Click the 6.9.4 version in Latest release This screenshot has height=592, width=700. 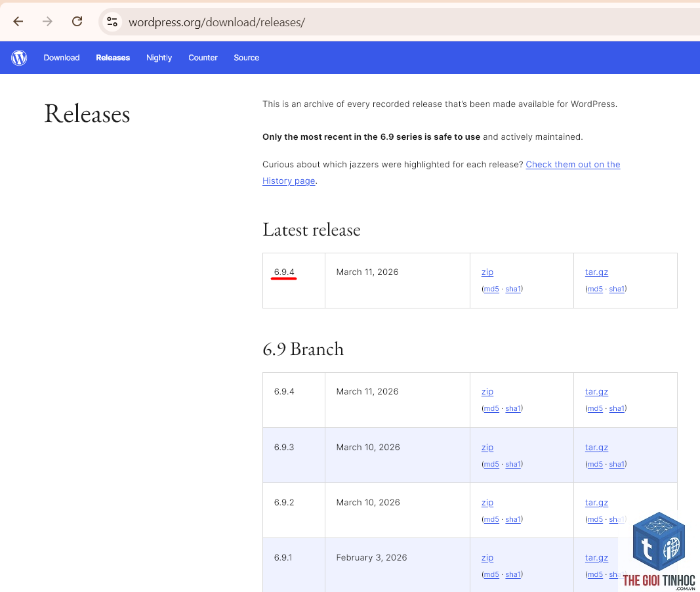tap(284, 272)
